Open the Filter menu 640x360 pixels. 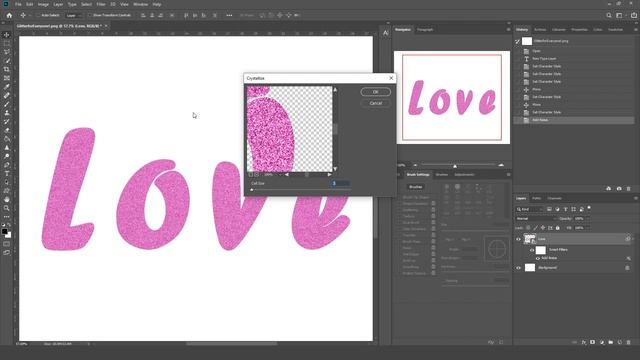tap(101, 4)
